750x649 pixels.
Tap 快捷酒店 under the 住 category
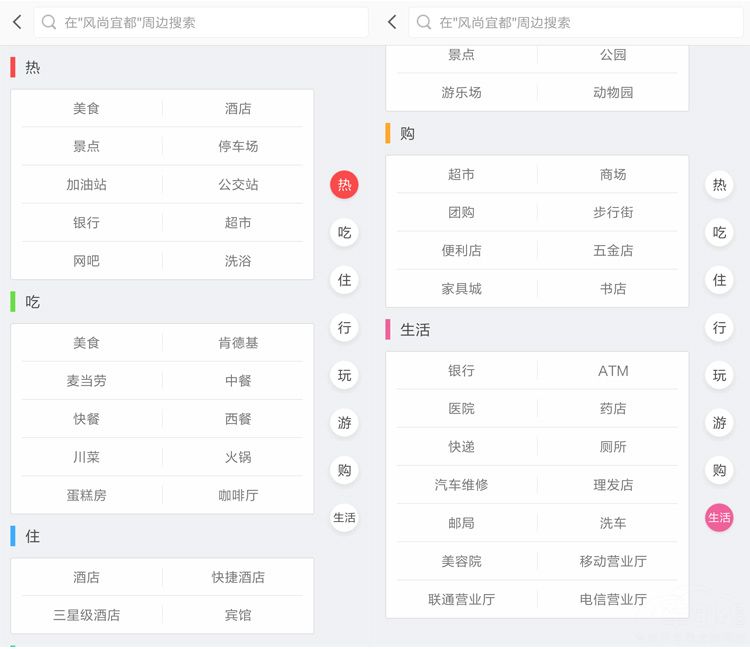click(x=238, y=577)
